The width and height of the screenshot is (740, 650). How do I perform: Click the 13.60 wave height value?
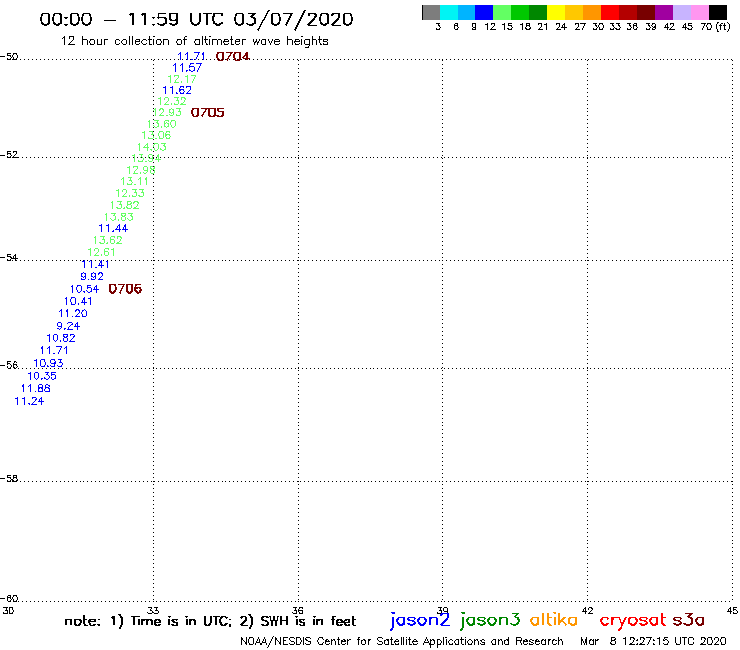162,124
